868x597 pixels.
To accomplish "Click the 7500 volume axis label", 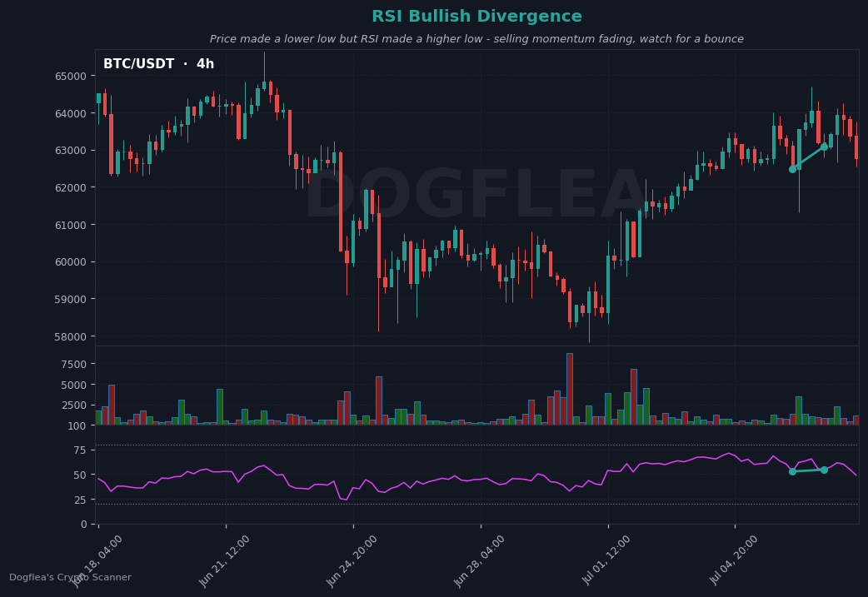I will (74, 364).
